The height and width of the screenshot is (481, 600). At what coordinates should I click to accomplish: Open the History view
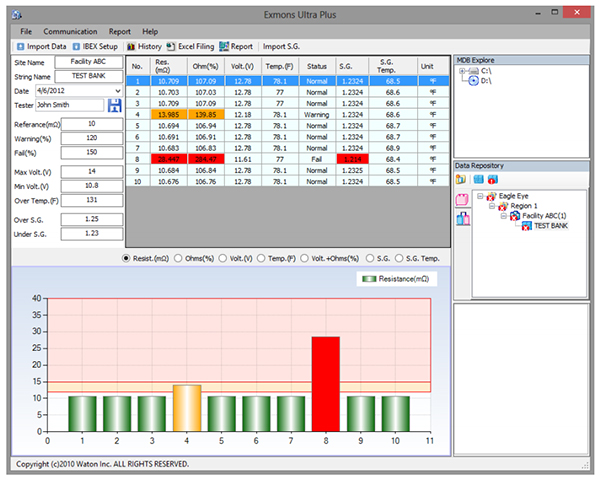point(130,46)
